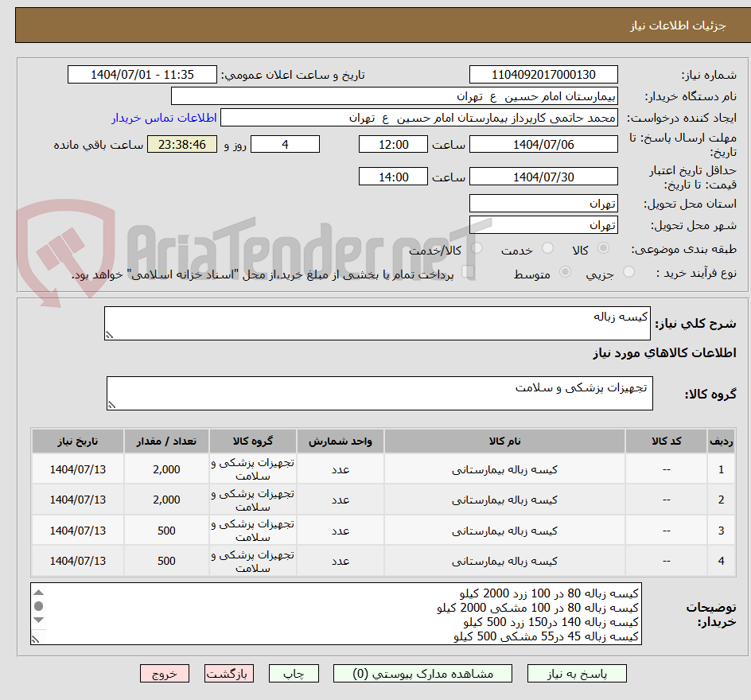
Task: Enable the treasury documents payment checkbox
Action: pyautogui.click(x=469, y=270)
